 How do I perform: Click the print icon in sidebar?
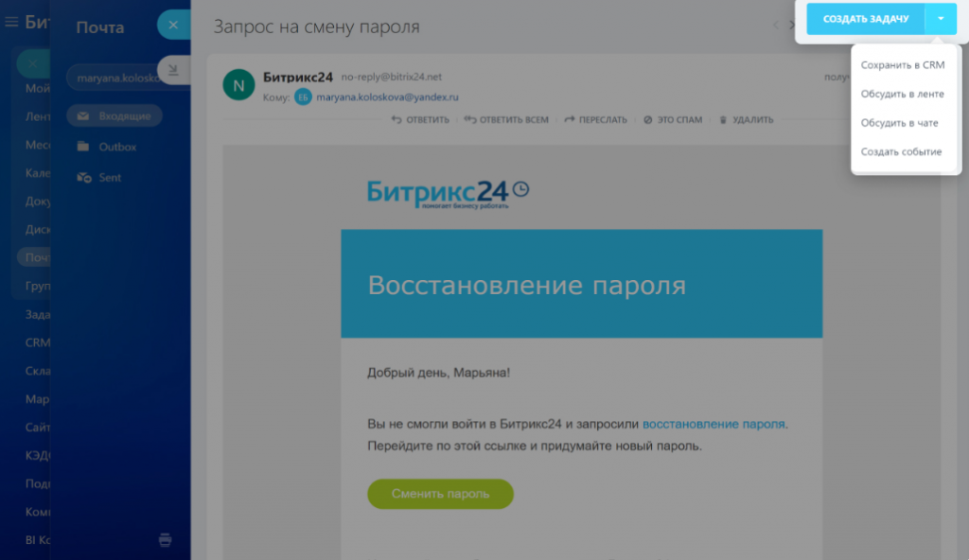coord(165,539)
